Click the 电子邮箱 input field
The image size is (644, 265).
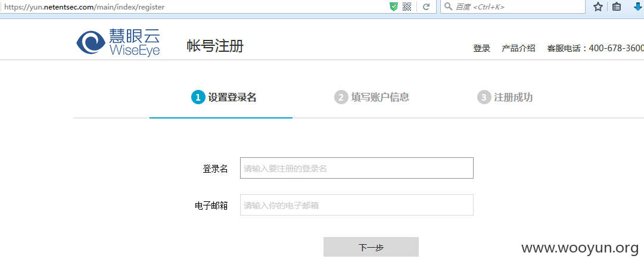coord(356,205)
